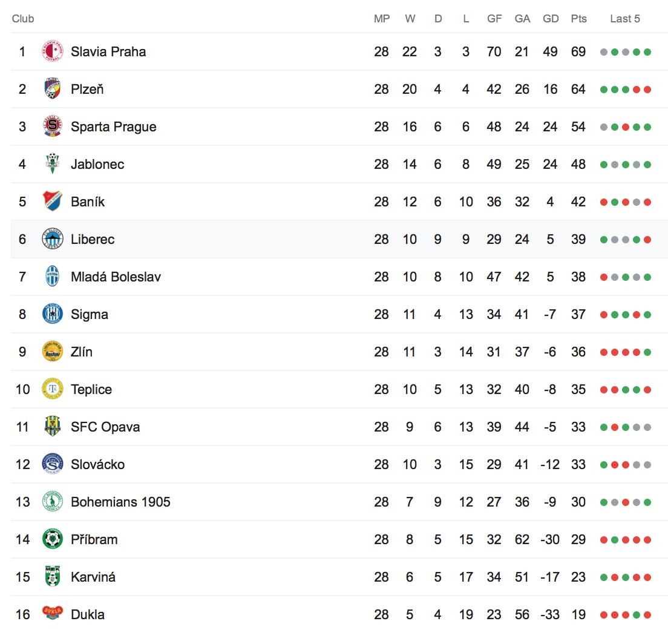Click the GD column header
The height and width of the screenshot is (644, 668).
click(x=551, y=19)
